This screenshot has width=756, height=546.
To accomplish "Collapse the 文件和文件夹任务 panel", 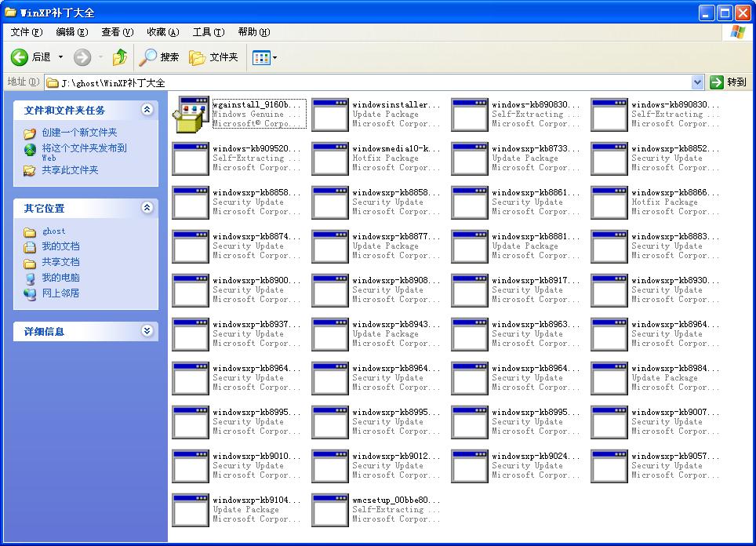I will 147,110.
